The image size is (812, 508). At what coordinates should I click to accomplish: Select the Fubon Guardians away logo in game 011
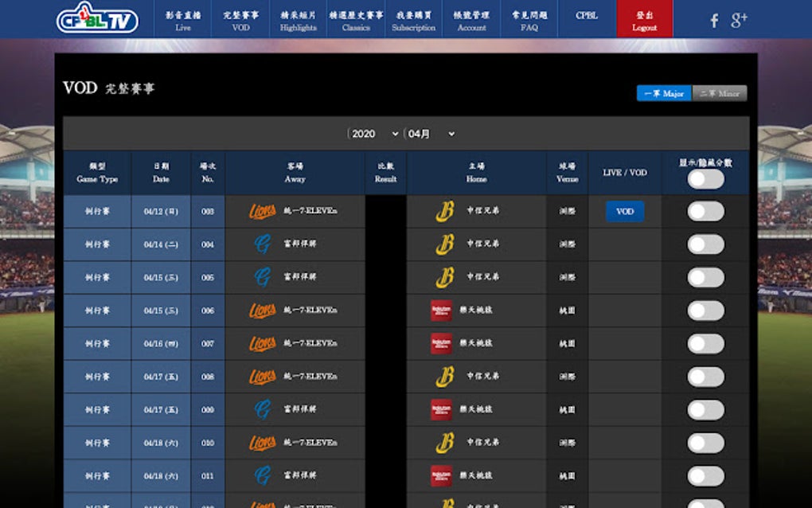263,475
